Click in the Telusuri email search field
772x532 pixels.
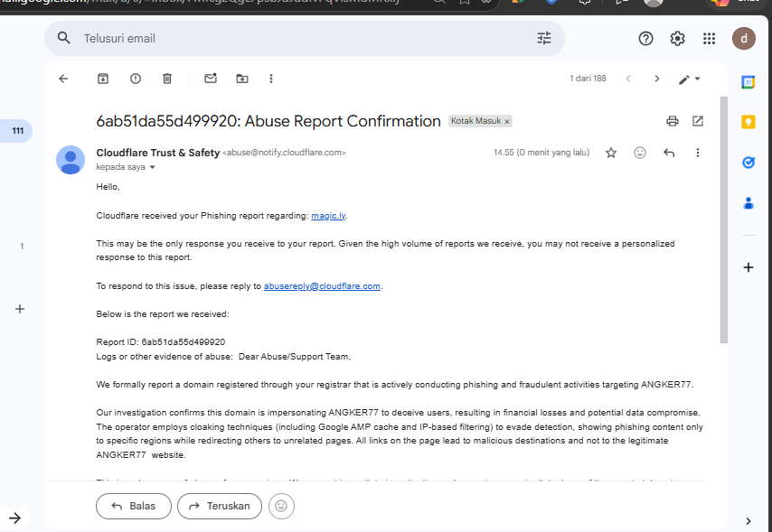[306, 38]
